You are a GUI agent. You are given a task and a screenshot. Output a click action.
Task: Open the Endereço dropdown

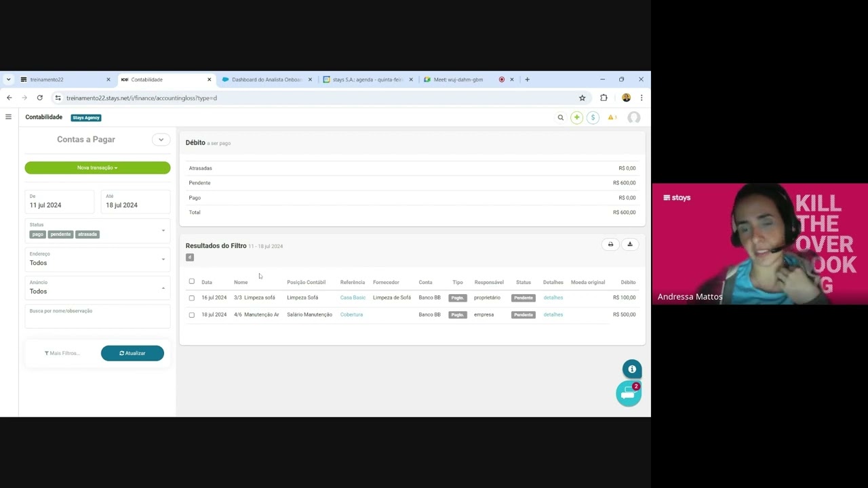[98, 259]
